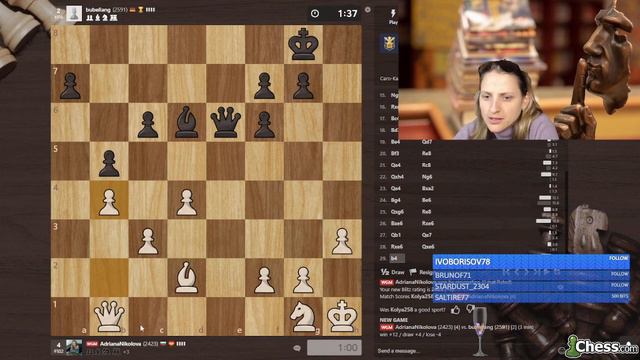
Task: Select the move Be6 in the move list
Action: coord(427,200)
